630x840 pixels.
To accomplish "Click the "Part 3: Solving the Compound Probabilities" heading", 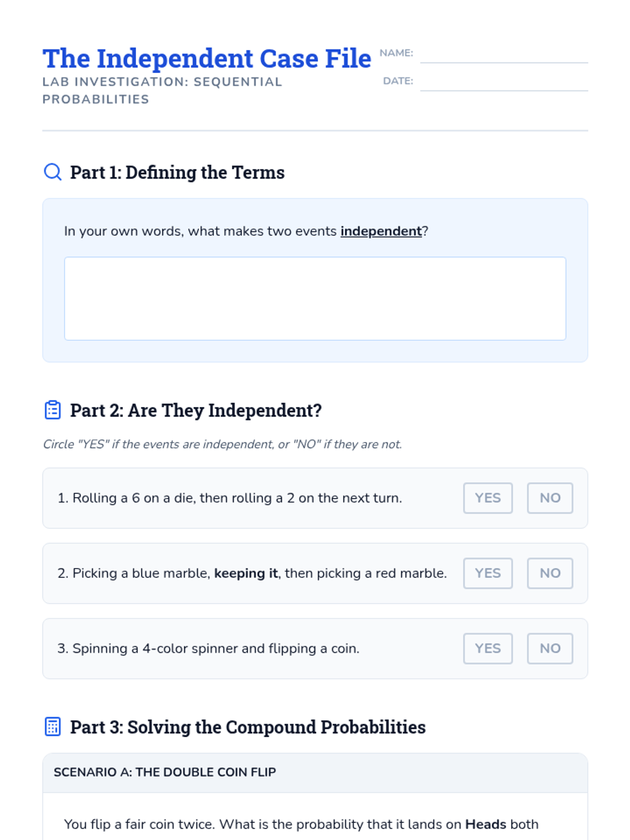I will [x=248, y=727].
